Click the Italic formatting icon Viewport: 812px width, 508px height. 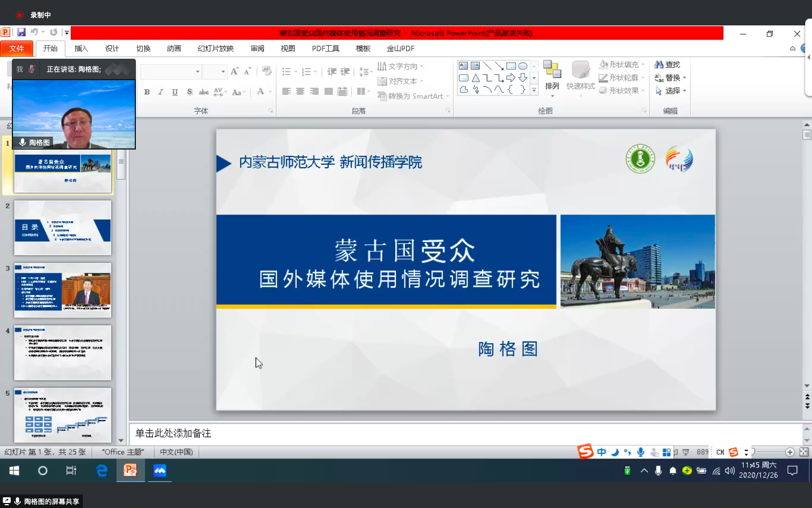click(x=161, y=92)
